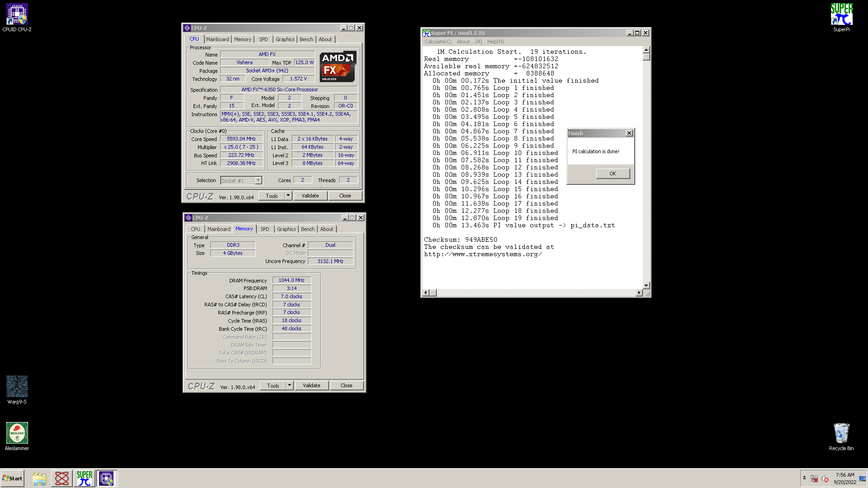Click the Super PI scroll up arrow
This screenshot has height=488, width=868.
(x=646, y=50)
